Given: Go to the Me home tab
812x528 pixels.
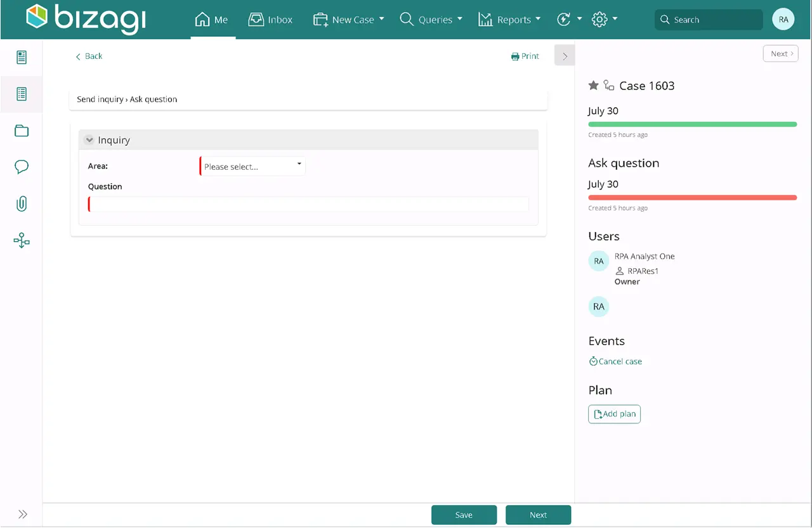Looking at the screenshot, I should 212,20.
